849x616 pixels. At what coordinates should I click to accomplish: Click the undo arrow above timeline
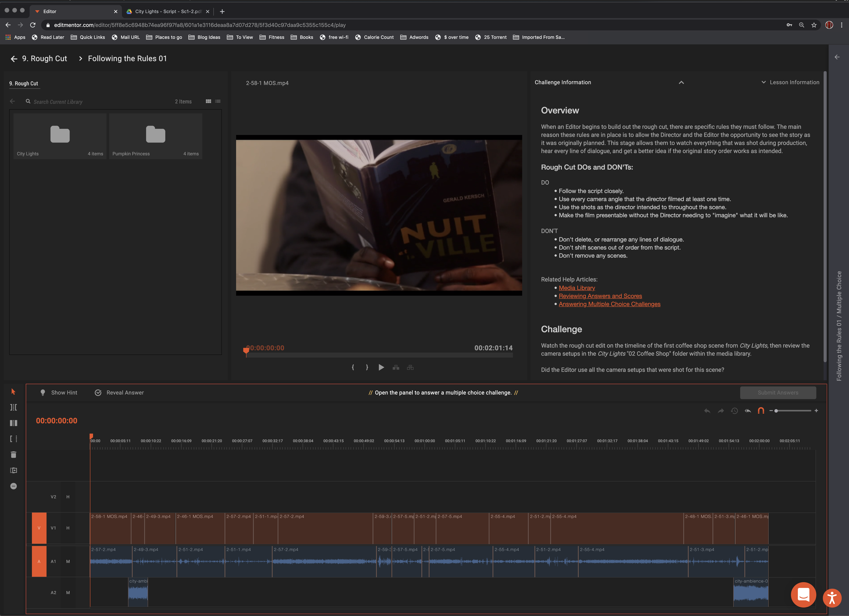coord(707,411)
